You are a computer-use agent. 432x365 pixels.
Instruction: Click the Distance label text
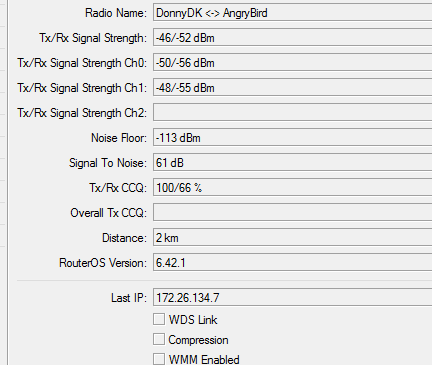pos(124,238)
